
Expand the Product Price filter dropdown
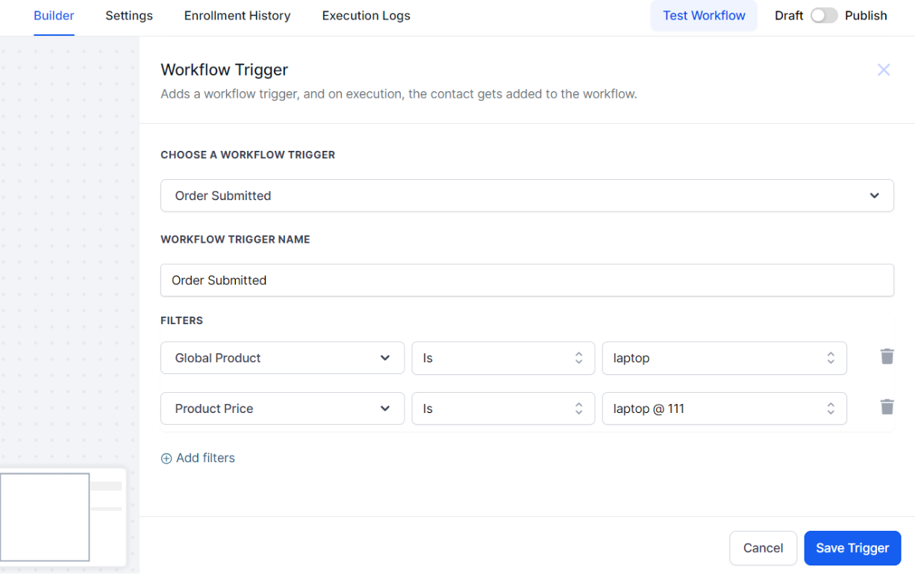[282, 409]
